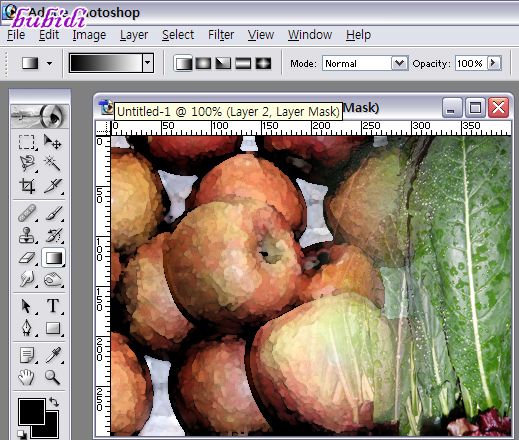Open the Opacity slider arrow
The image size is (519, 440).
(494, 63)
